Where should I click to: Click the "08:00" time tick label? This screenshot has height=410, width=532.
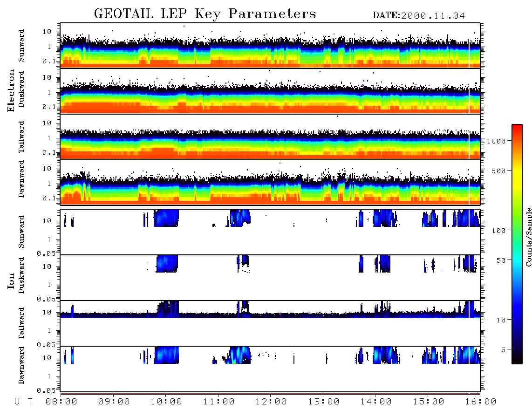point(61,402)
